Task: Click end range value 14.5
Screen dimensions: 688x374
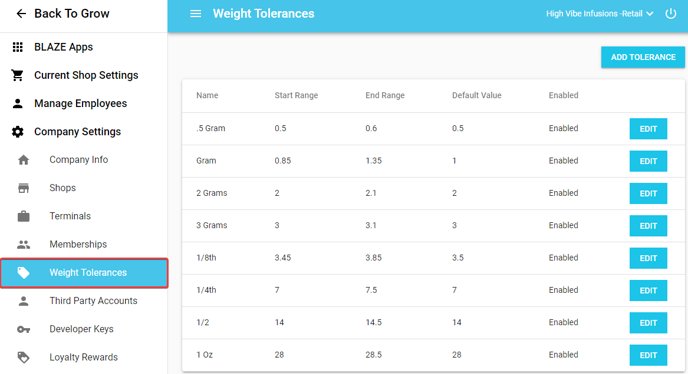Action: click(373, 322)
